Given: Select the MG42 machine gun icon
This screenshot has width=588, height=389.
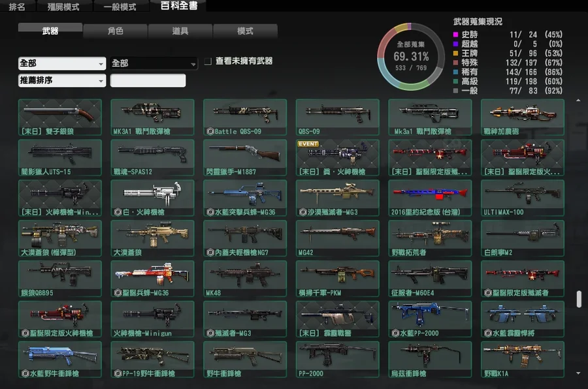Looking at the screenshot, I should coord(337,238).
